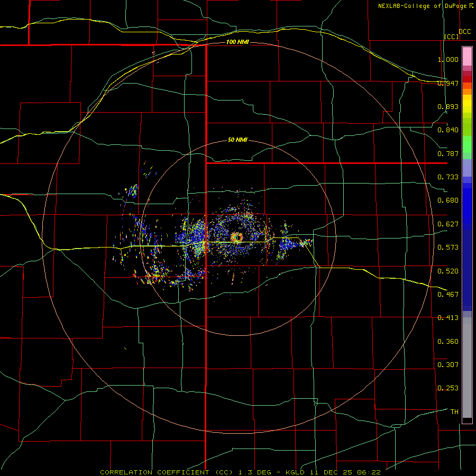Click the 0.893 value on color scale
476x476 pixels.
point(448,106)
